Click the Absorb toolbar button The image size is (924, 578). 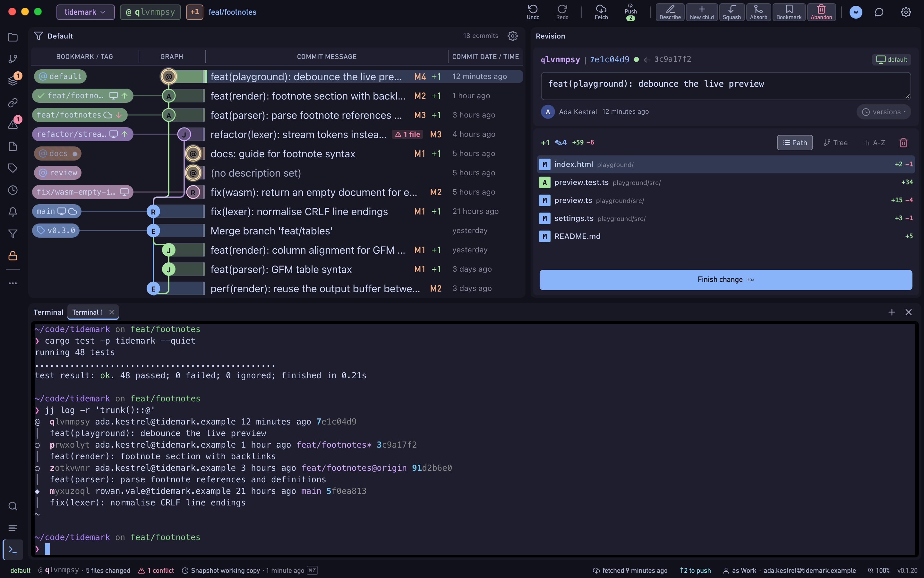758,12
